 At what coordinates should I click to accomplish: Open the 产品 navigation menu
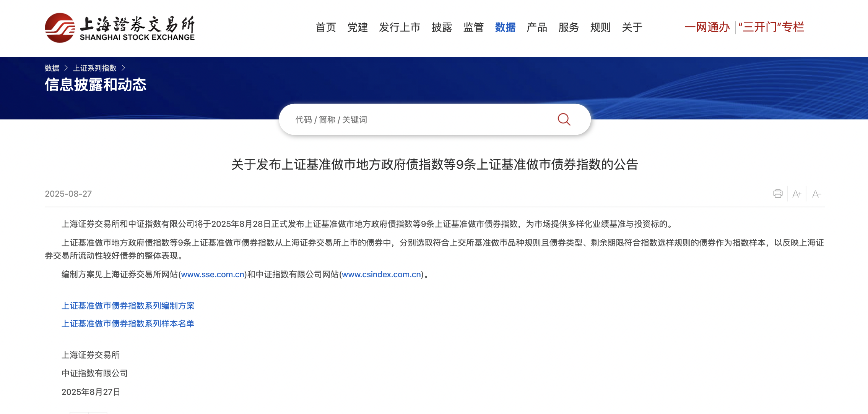537,27
